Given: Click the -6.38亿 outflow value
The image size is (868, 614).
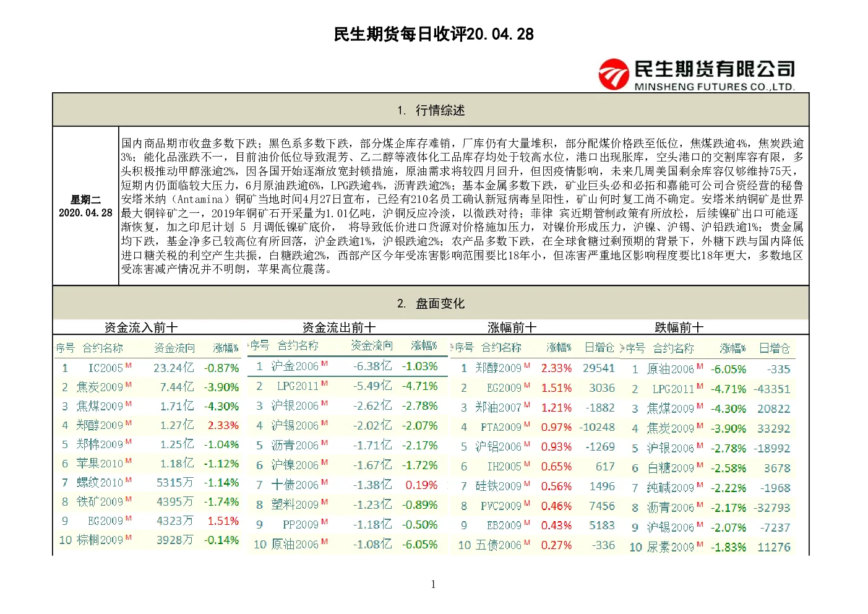Looking at the screenshot, I should point(372,366).
